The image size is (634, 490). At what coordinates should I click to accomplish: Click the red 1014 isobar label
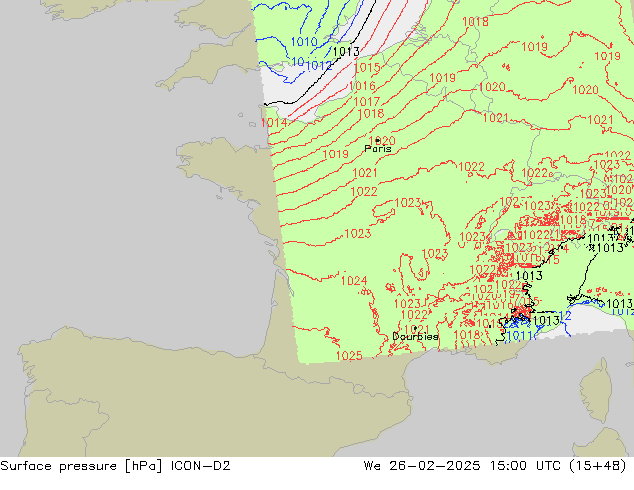click(x=274, y=122)
